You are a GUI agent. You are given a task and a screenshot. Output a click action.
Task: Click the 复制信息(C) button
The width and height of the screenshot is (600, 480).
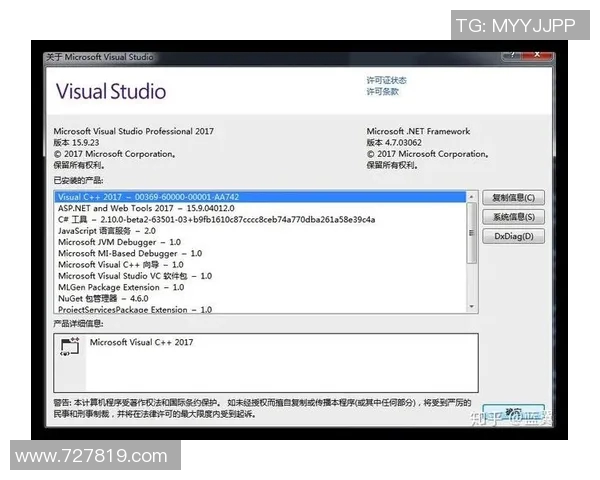513,198
